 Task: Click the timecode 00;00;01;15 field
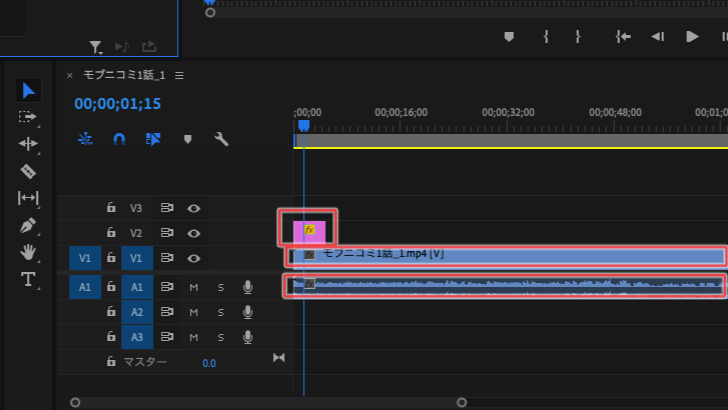(117, 104)
